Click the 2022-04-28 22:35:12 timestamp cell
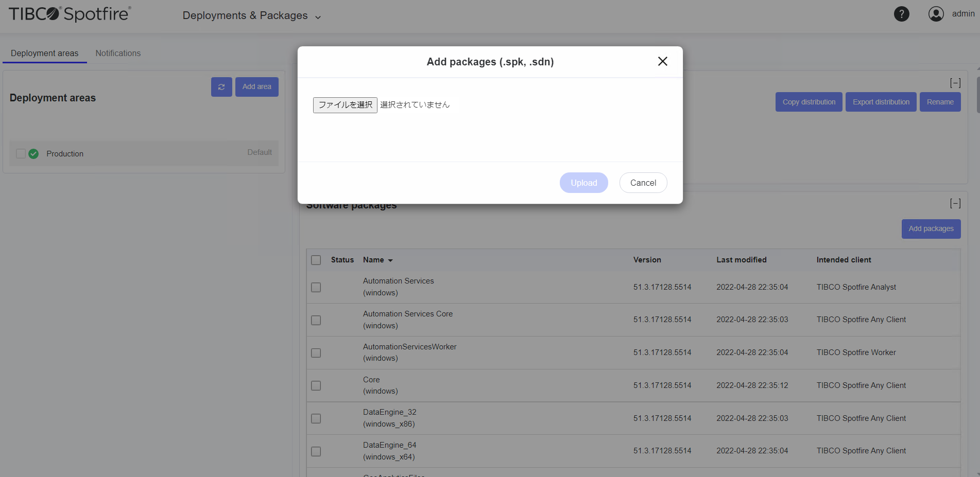 (x=752, y=385)
